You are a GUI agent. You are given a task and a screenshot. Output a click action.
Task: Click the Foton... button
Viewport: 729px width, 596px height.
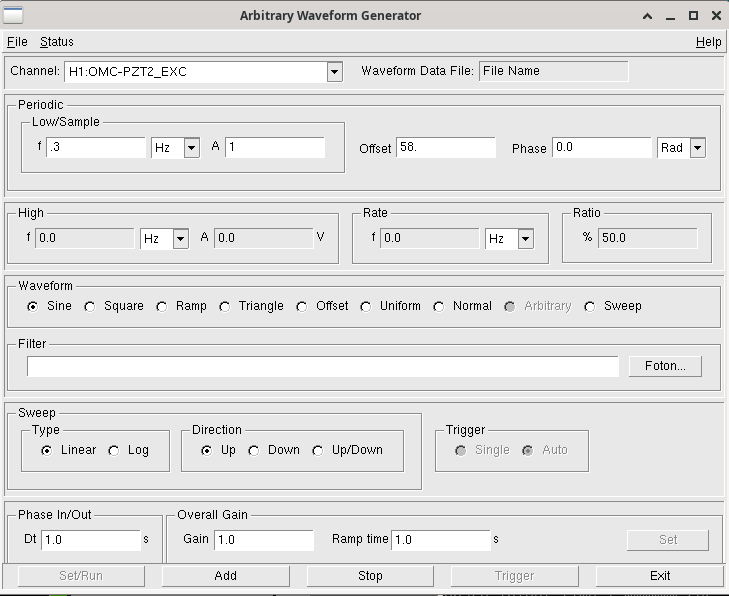click(x=665, y=366)
